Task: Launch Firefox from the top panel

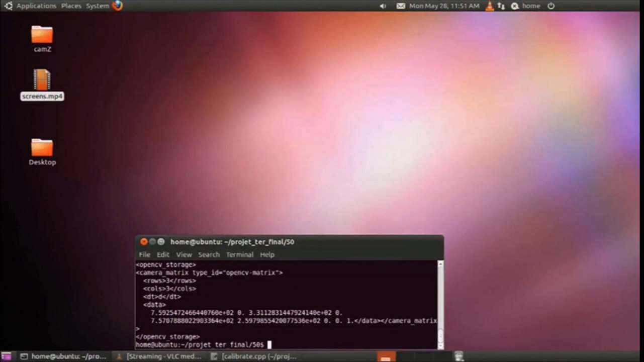Action: click(x=118, y=6)
